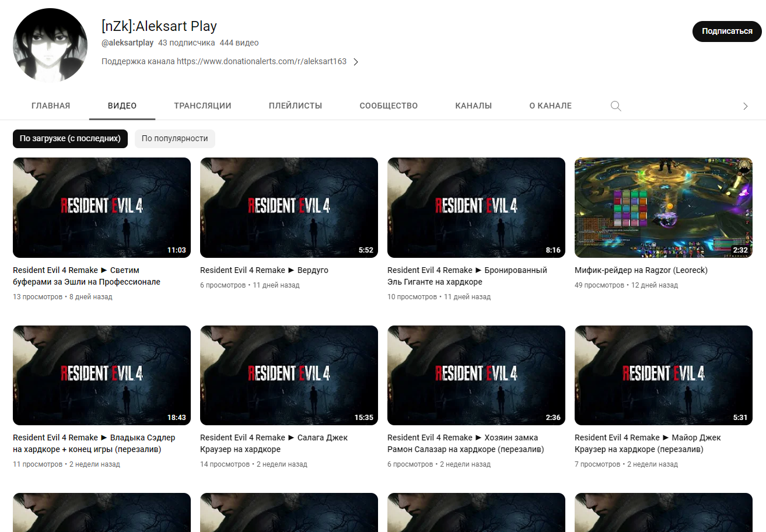Switch to the ГЛАВНАЯ tab
Viewport: 766px width, 532px height.
51,106
